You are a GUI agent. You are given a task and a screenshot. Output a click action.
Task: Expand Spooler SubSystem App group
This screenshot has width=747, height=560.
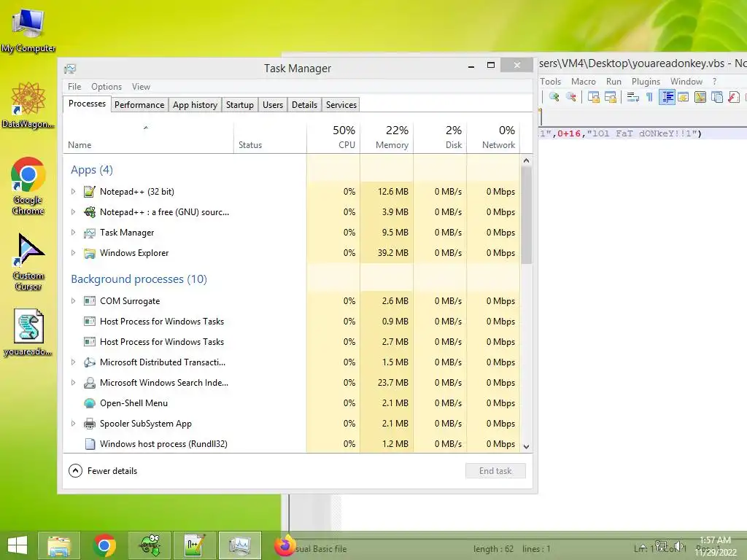[x=73, y=424]
